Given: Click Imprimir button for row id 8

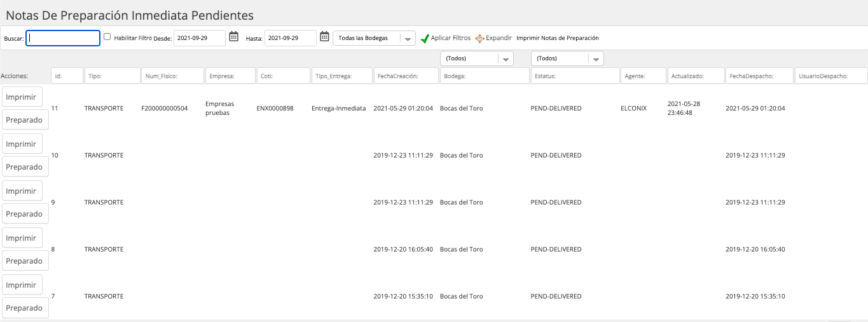Looking at the screenshot, I should (22, 238).
